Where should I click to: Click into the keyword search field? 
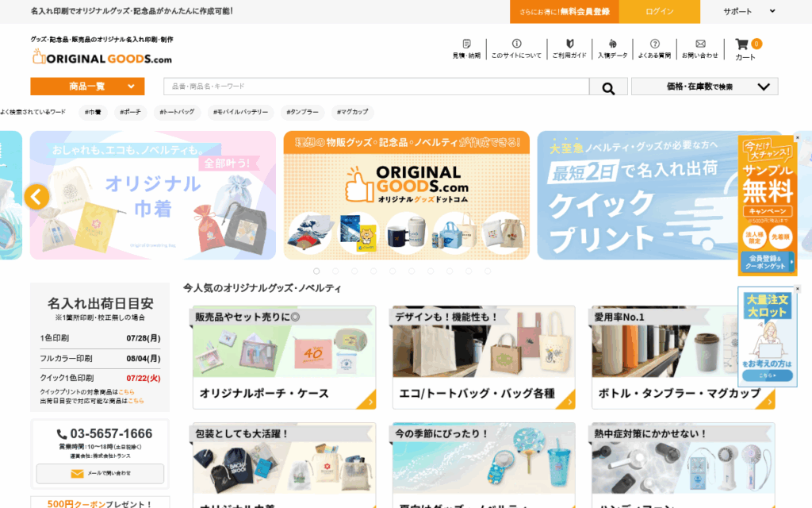(377, 87)
